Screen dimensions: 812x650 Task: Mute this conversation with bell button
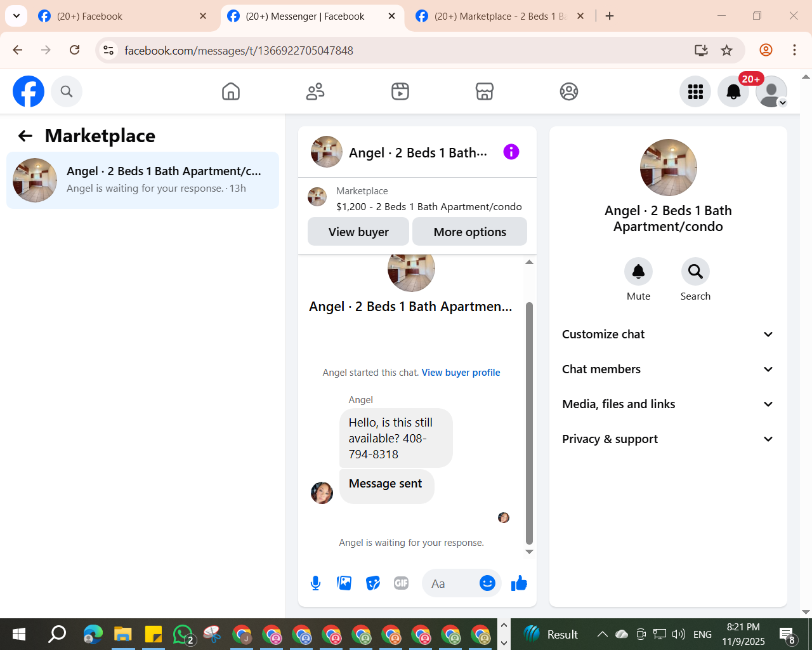coord(638,272)
